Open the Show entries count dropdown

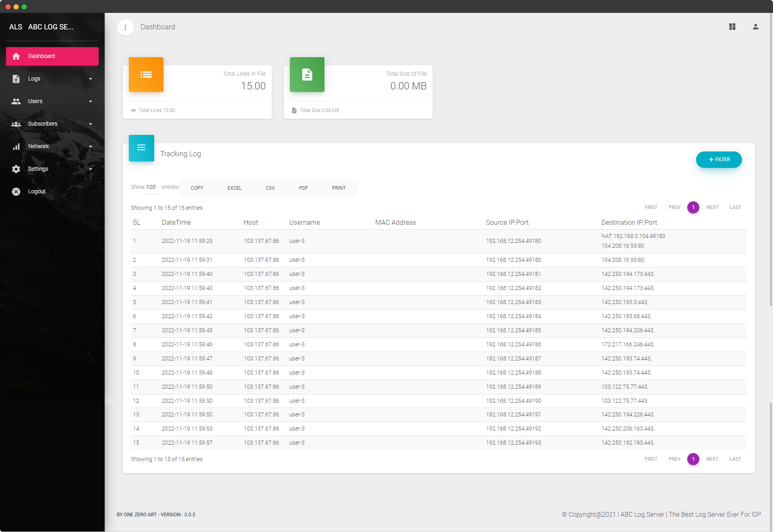(x=151, y=187)
